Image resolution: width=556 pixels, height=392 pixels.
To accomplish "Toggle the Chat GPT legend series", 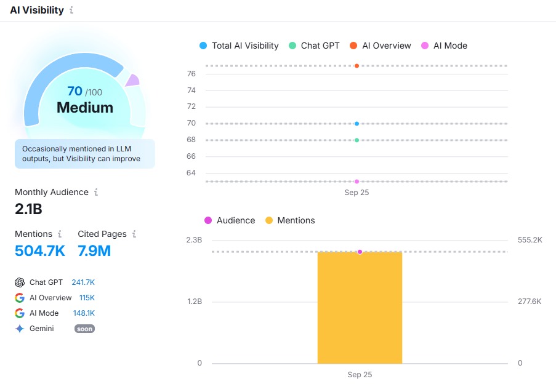I will tap(311, 46).
